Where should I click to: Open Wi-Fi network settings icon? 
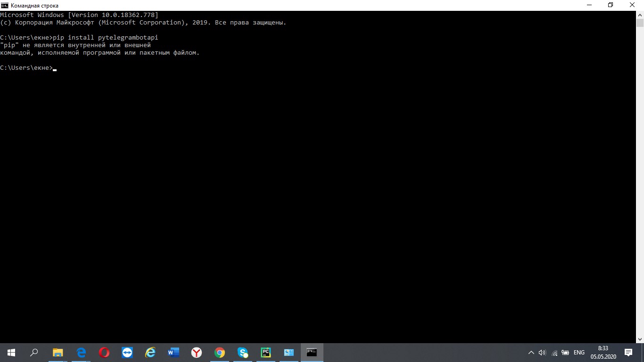(554, 353)
